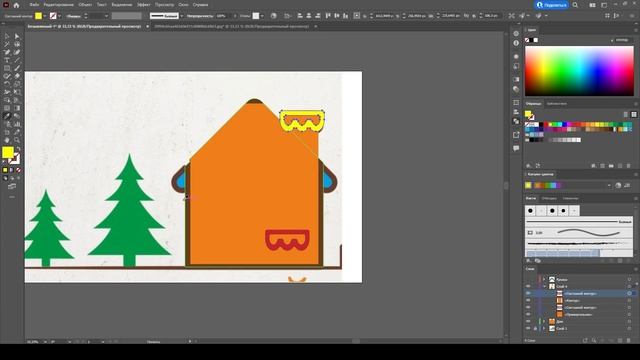Select the Direct Selection tool
The height and width of the screenshot is (360, 640).
tap(17, 36)
